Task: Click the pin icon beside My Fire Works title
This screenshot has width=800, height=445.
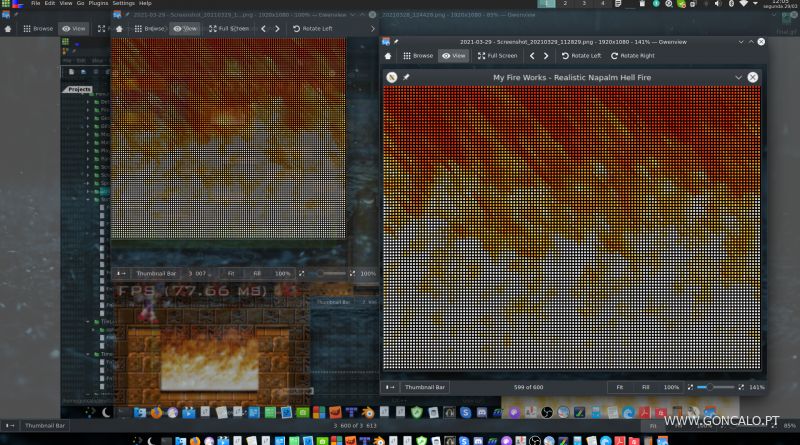Action: (x=406, y=77)
